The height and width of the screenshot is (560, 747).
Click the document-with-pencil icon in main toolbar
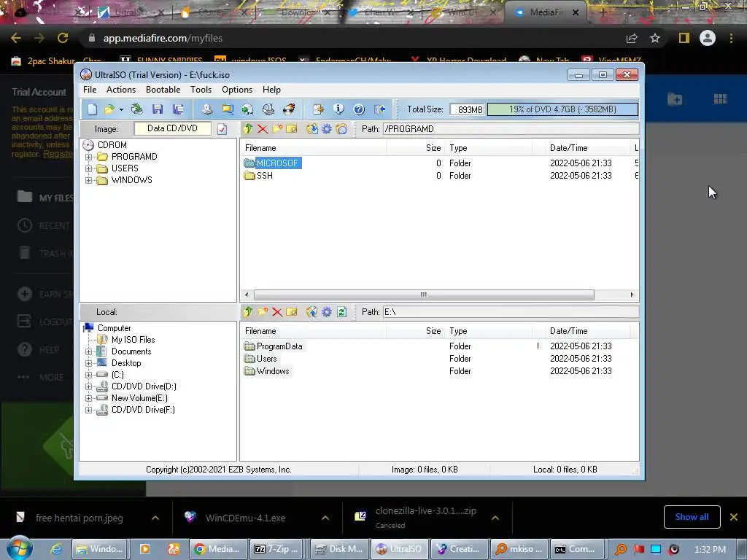pyautogui.click(x=318, y=109)
